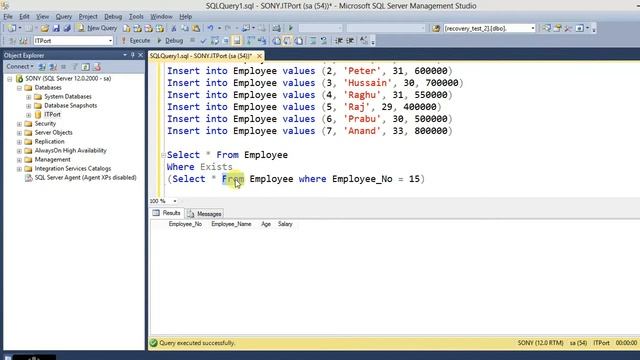The width and height of the screenshot is (640, 360).
Task: Click the Cancel Executing Query stop icon
Action: (192, 40)
